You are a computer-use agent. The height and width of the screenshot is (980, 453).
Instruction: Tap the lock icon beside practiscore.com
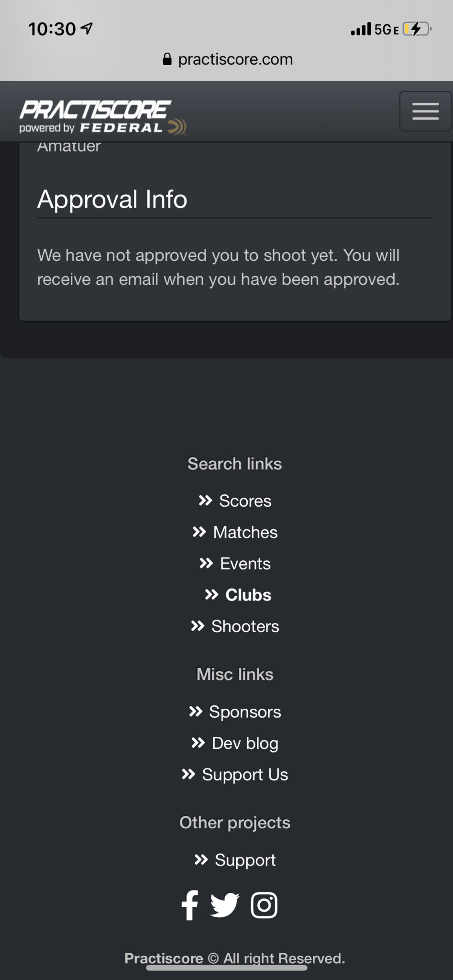(167, 59)
